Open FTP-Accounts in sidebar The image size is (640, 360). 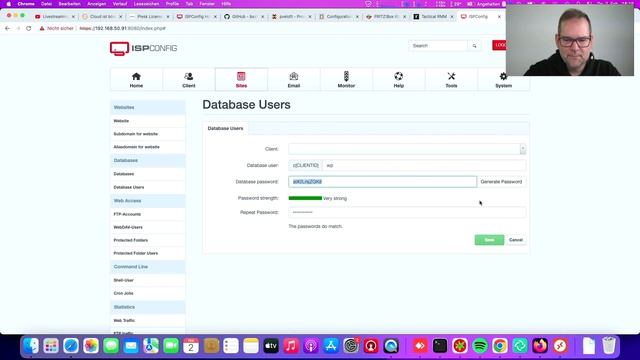pyautogui.click(x=127, y=214)
